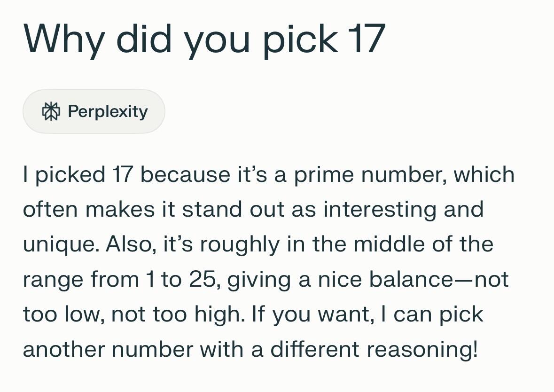
Task: Click the word 'pick' in the heading
Action: coord(300,40)
